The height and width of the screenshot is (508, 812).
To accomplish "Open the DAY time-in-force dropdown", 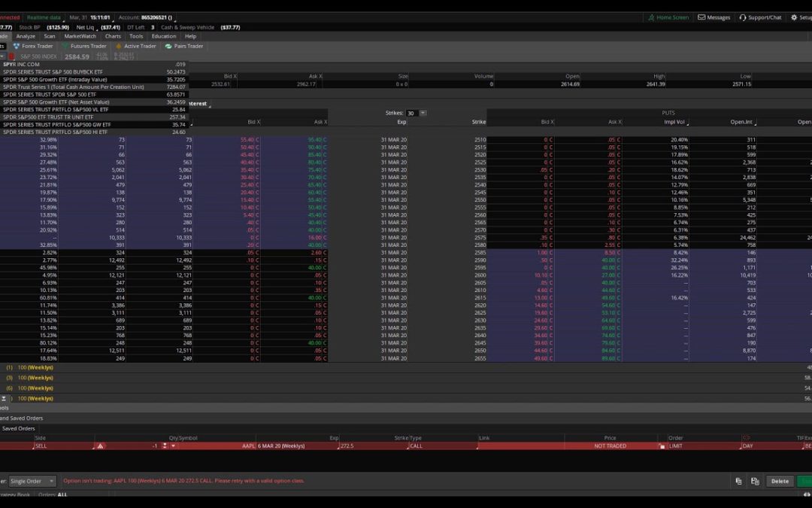I will (771, 446).
